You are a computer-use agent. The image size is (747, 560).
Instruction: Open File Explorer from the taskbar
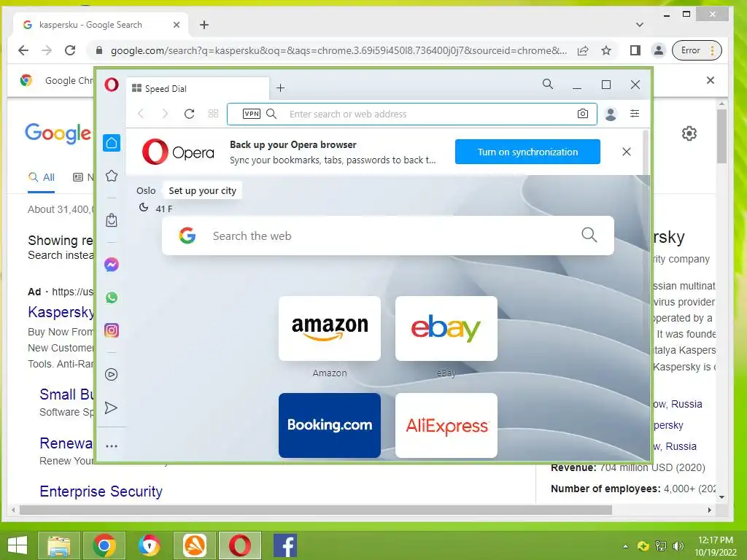[59, 545]
